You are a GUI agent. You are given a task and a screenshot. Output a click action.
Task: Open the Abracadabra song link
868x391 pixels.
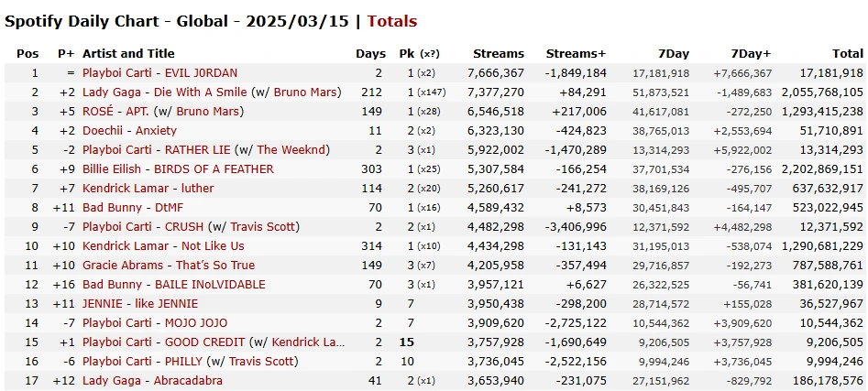point(188,381)
